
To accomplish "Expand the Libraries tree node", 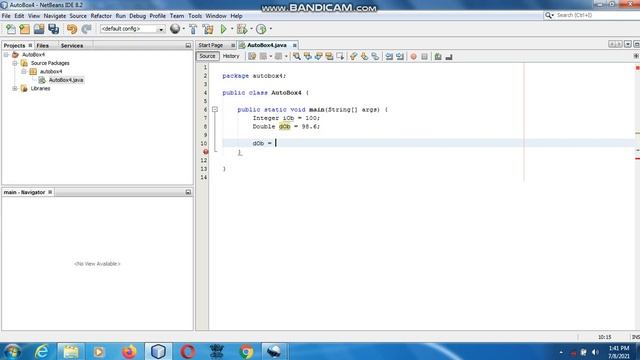I will pos(15,89).
